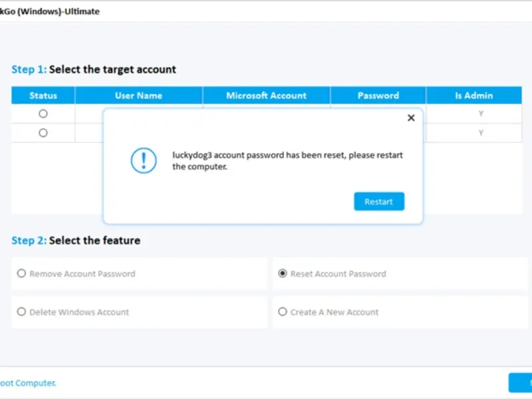Choose the Remove Account Password option
Viewport: 532px width, 399px height.
click(x=22, y=273)
